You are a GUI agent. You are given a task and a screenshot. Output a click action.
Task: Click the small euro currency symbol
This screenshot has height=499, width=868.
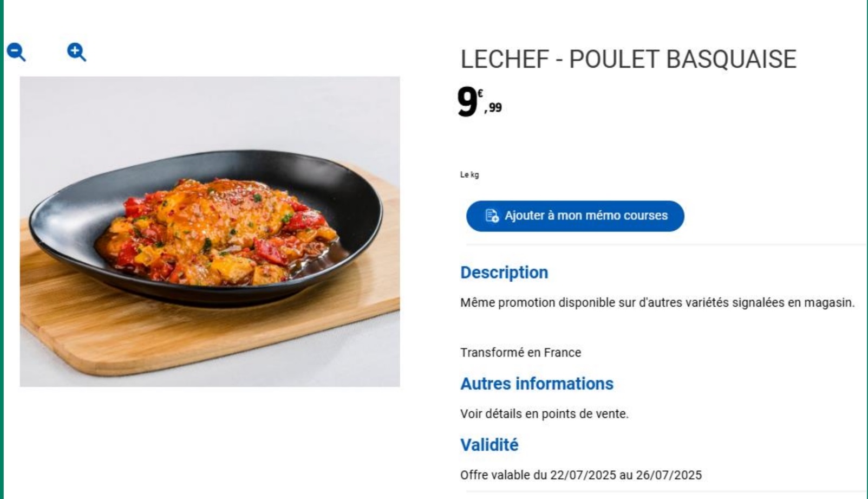tap(480, 93)
